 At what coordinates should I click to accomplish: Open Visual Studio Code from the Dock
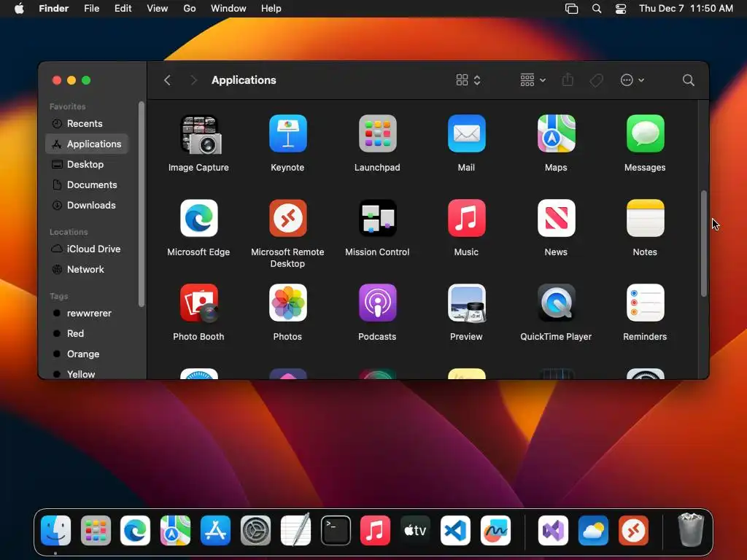pyautogui.click(x=455, y=530)
